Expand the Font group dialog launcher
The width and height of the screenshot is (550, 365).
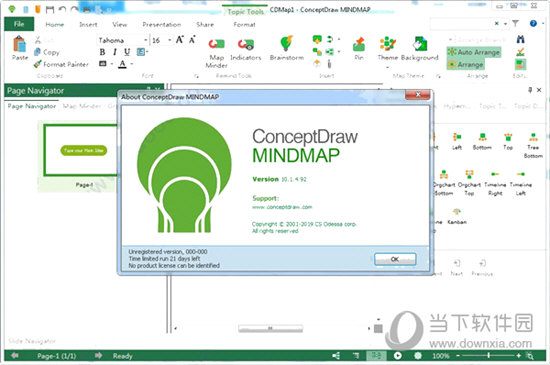(x=196, y=75)
